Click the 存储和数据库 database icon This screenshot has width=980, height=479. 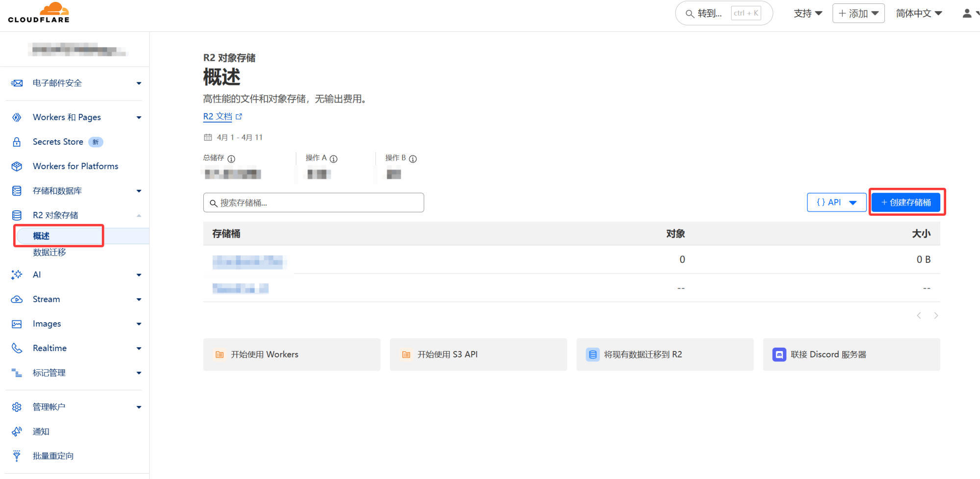pyautogui.click(x=17, y=191)
